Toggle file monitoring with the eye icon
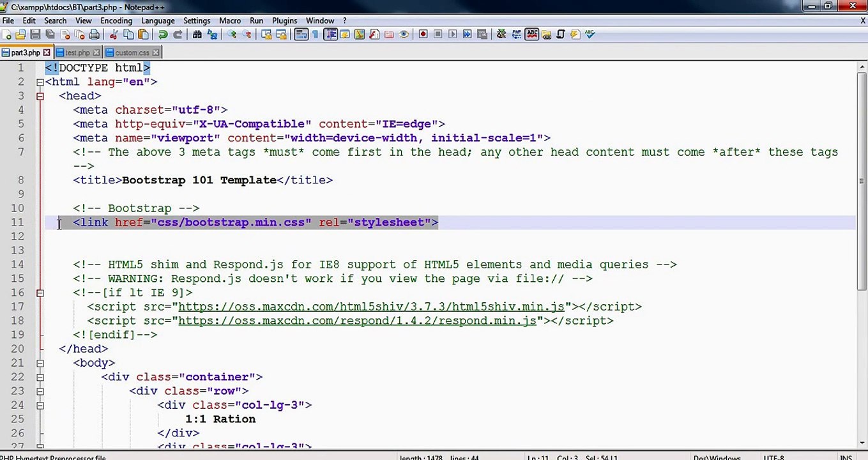This screenshot has width=868, height=460. pos(403,34)
